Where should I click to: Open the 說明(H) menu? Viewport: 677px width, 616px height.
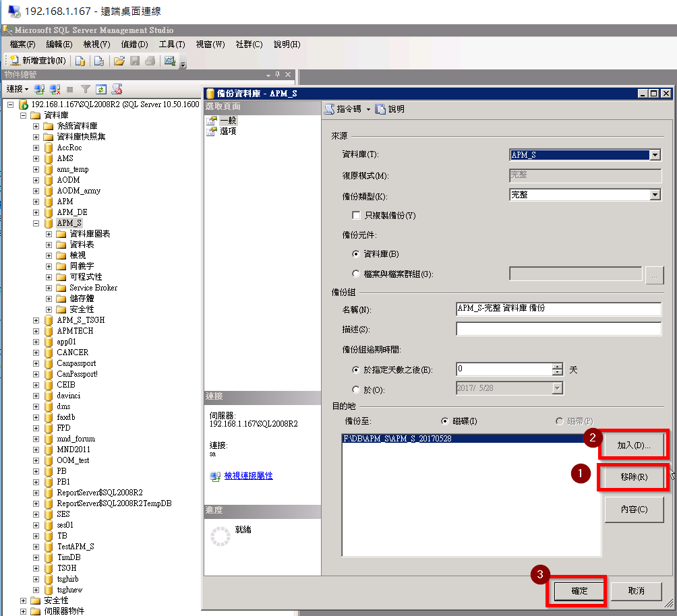coord(287,44)
